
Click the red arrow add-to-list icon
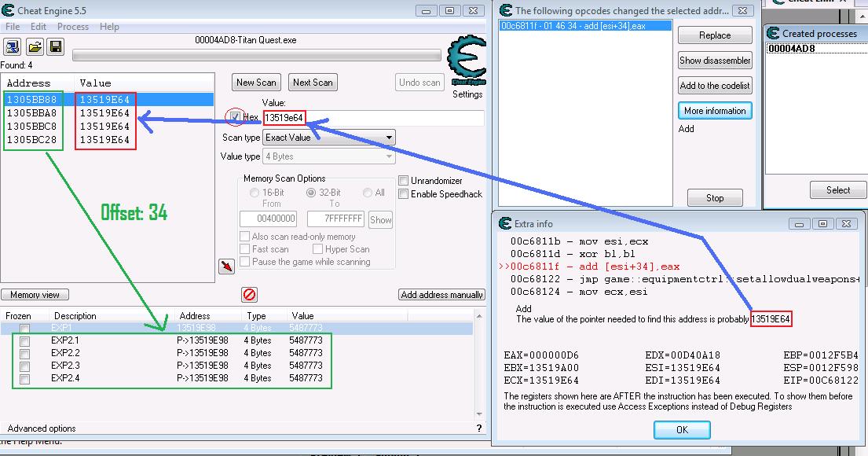point(227,267)
